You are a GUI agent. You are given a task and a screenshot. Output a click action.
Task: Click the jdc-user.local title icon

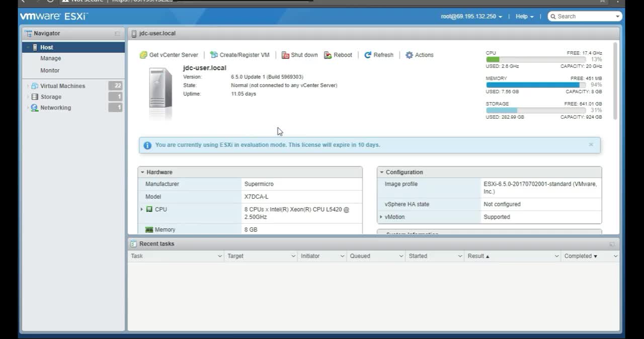point(134,34)
